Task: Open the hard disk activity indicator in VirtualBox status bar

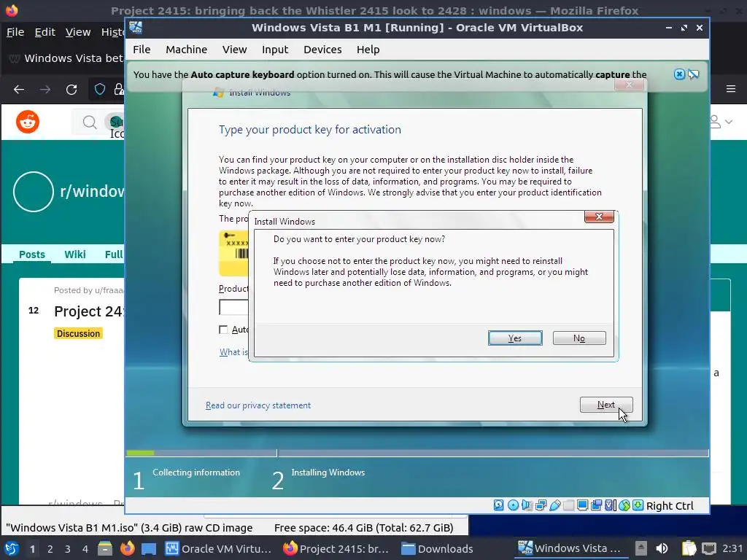Action: point(498,505)
